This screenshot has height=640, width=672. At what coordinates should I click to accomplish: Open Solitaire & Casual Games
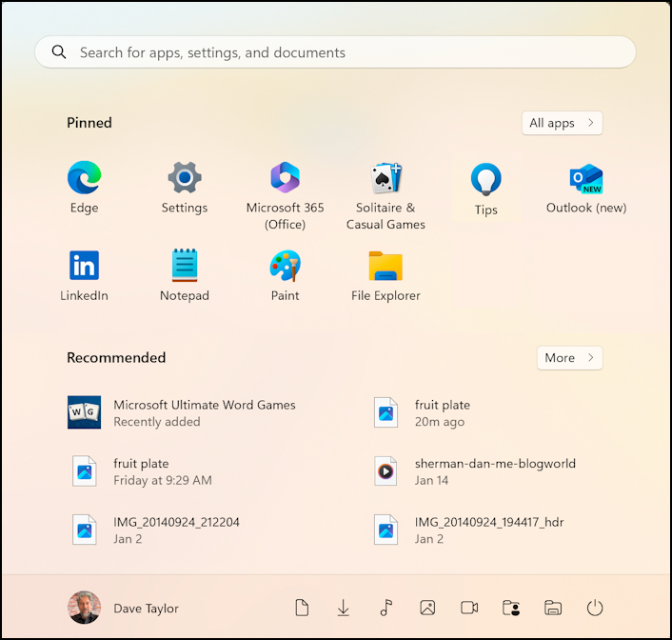385,196
